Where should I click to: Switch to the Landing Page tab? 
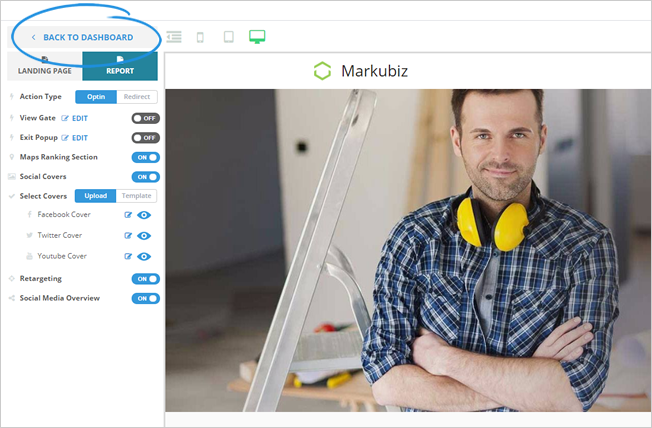click(x=44, y=67)
